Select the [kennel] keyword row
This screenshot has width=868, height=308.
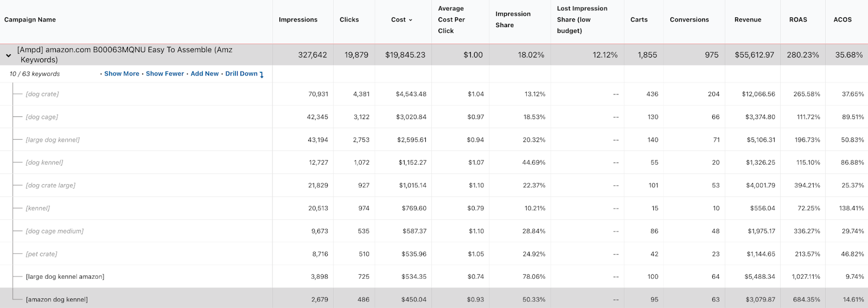[38, 208]
